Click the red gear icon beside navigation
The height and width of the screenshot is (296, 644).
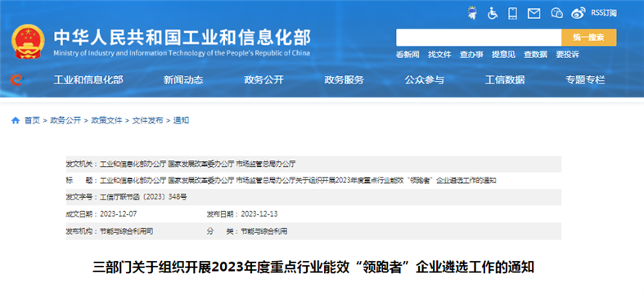(16, 79)
